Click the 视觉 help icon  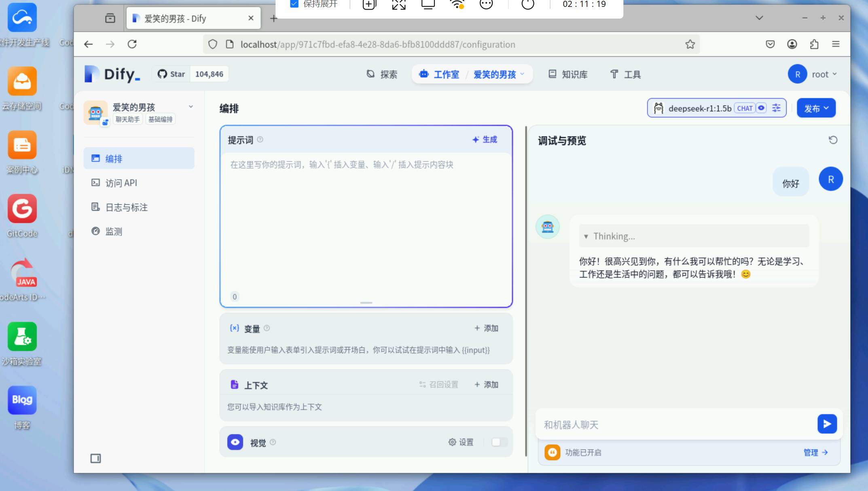coord(273,442)
